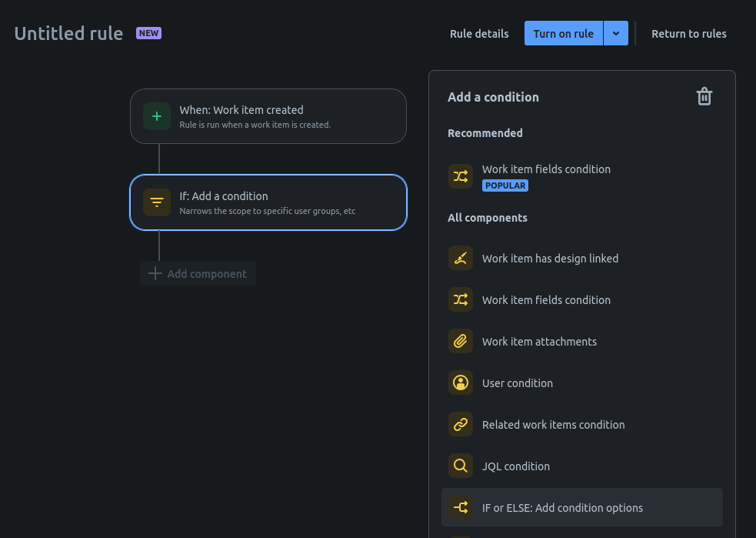Expand the If: Add a condition block
Viewport: 756px width, 538px height.
(x=268, y=202)
